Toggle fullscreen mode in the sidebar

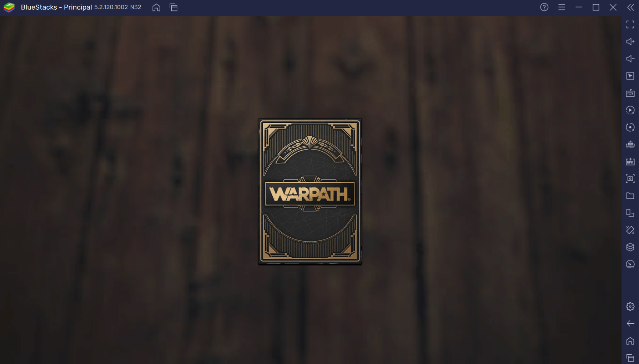[x=630, y=24]
